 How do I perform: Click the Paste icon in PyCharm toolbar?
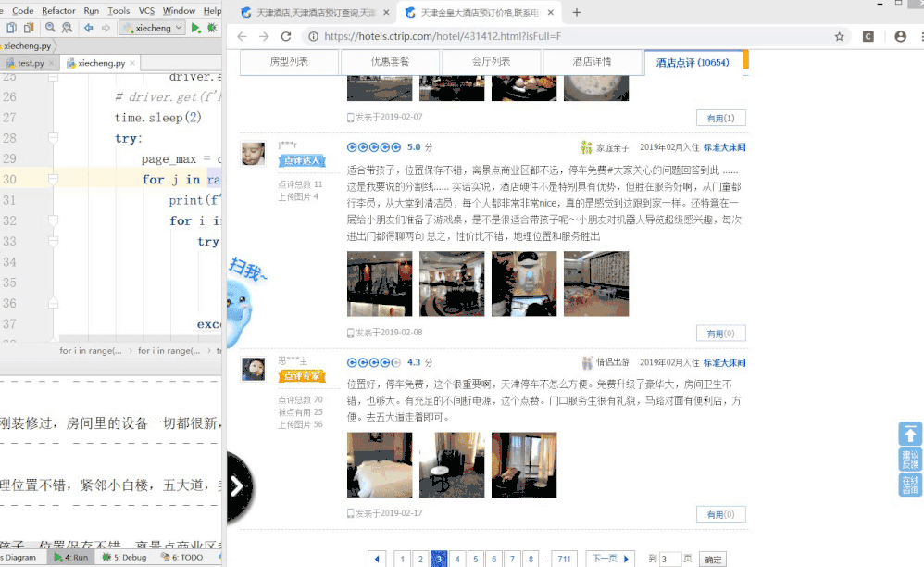click(29, 28)
